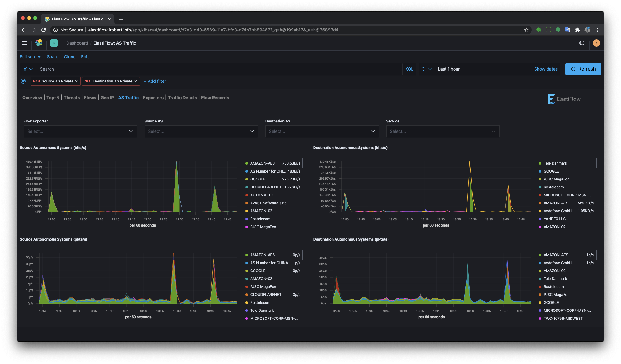Toggle TWC-10796-MIDWEST legend series

click(563, 318)
